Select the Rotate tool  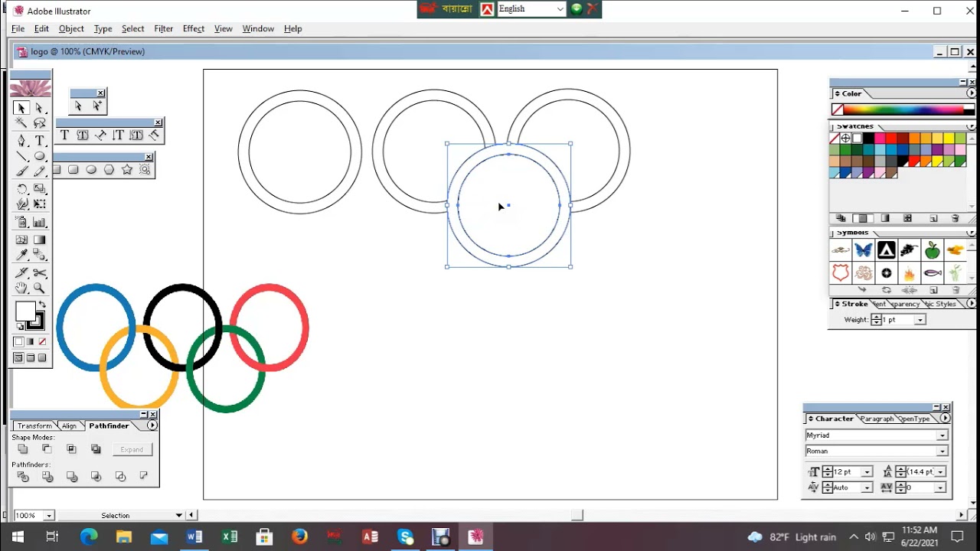click(x=21, y=189)
